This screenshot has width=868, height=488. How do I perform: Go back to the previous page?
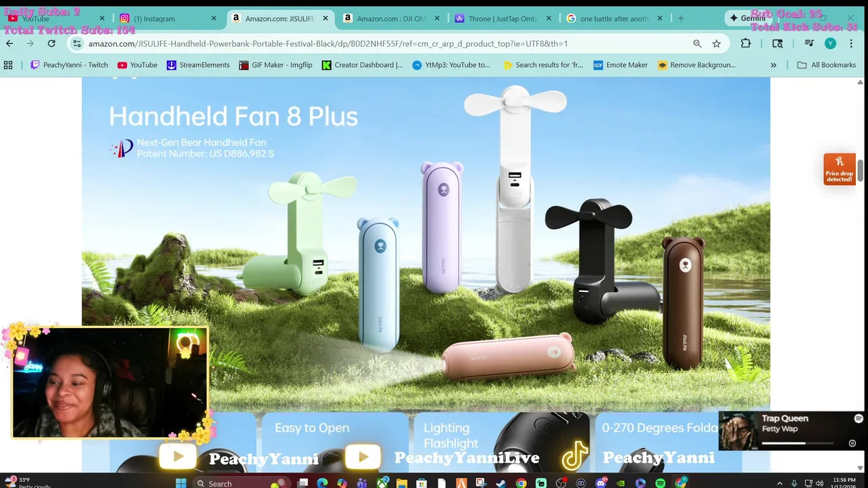[x=9, y=43]
